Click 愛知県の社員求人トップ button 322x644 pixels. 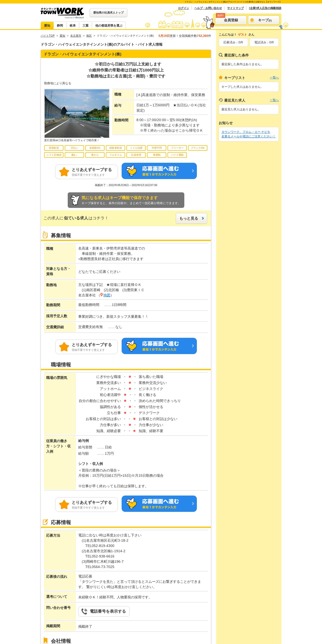click(108, 13)
